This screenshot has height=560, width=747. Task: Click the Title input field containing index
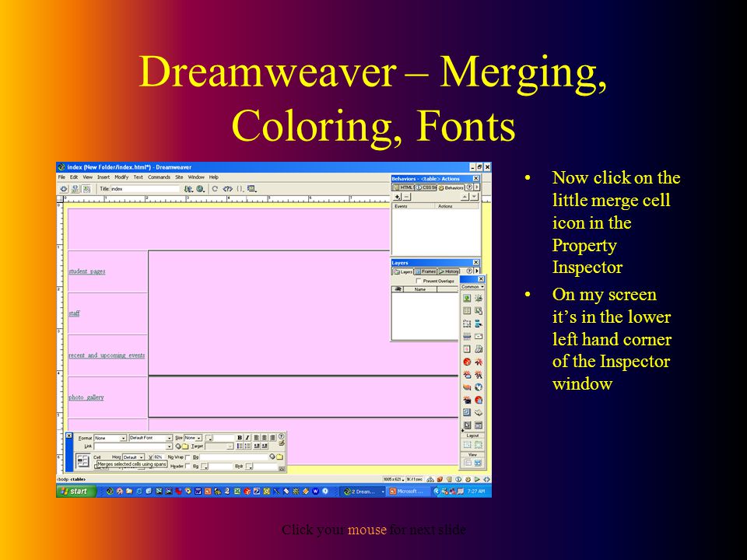145,189
